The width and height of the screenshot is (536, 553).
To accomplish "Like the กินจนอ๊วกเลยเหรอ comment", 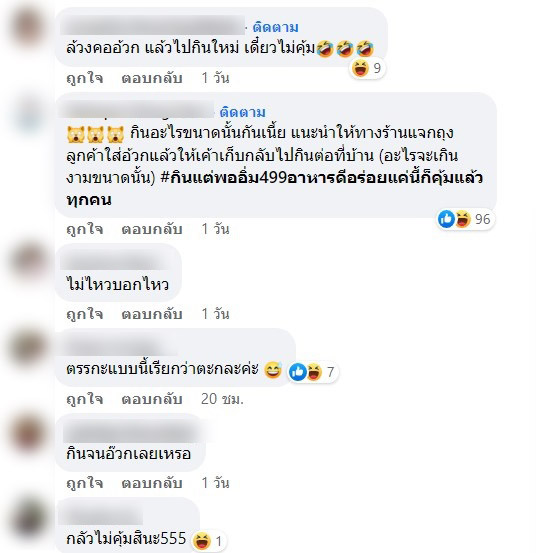I will pyautogui.click(x=85, y=483).
